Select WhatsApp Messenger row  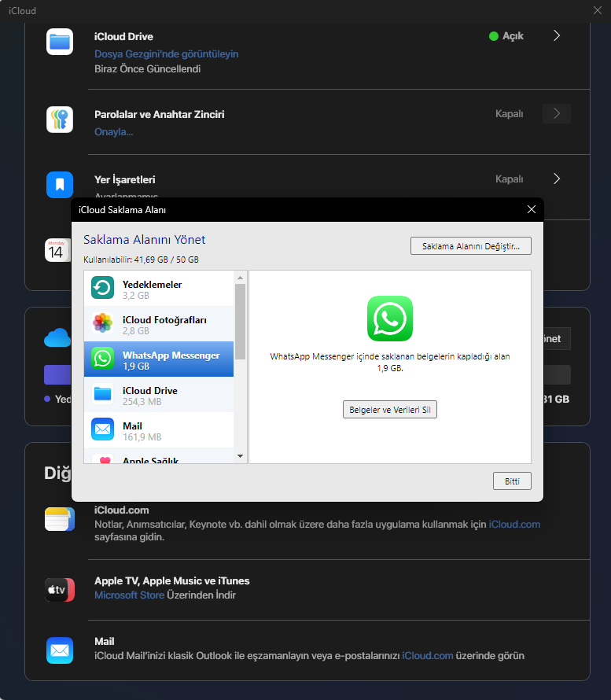[x=158, y=359]
